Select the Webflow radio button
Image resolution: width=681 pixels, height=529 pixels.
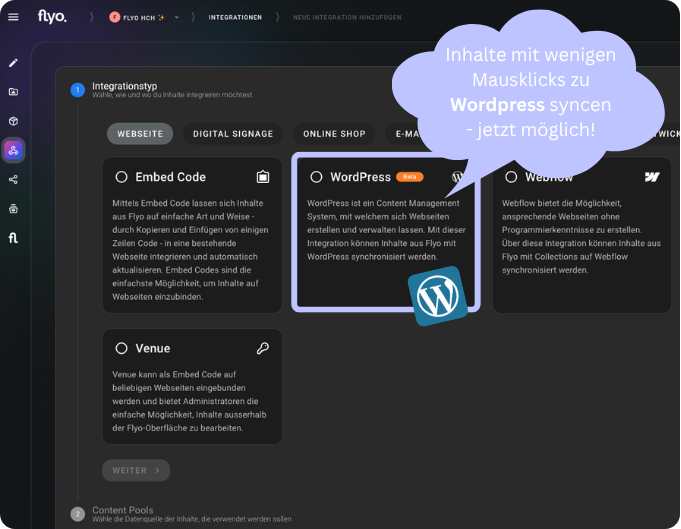pos(511,177)
